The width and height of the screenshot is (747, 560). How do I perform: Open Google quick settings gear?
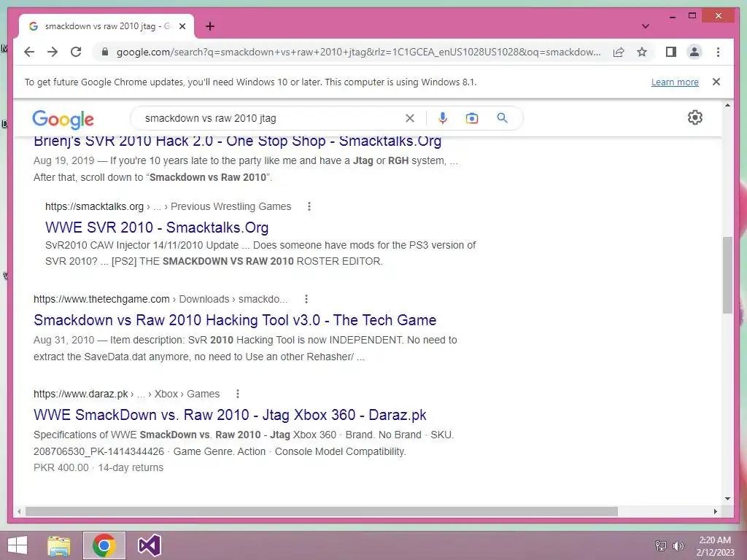click(x=695, y=117)
